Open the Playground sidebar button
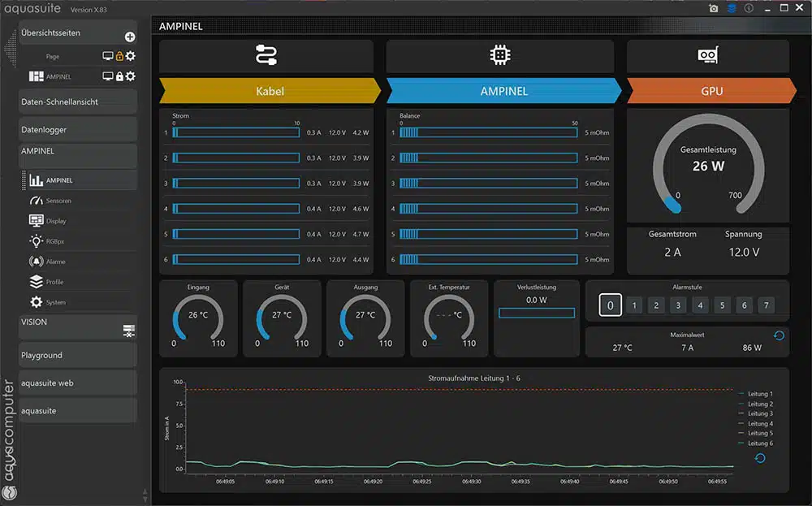Viewport: 812px width, 506px height. [78, 355]
